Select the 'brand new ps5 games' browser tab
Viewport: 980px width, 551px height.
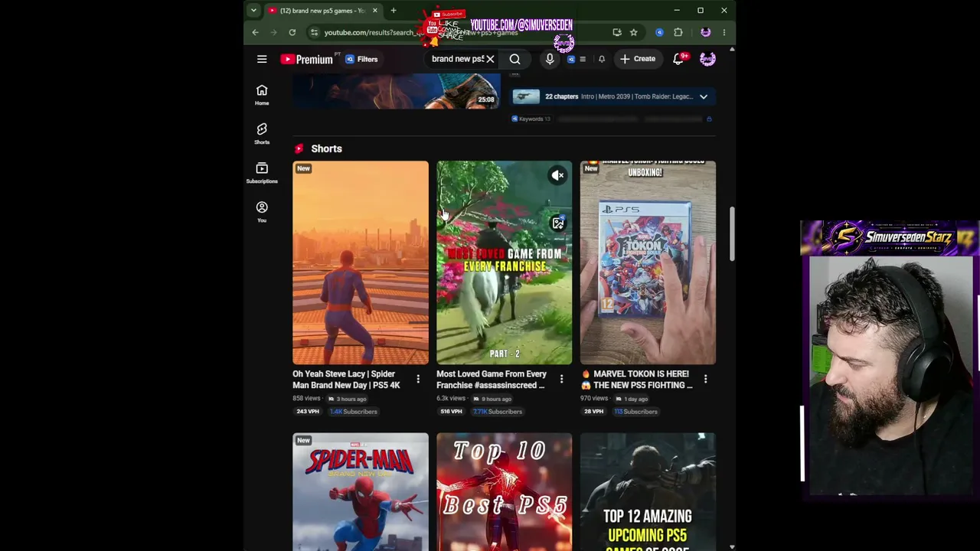coord(322,11)
